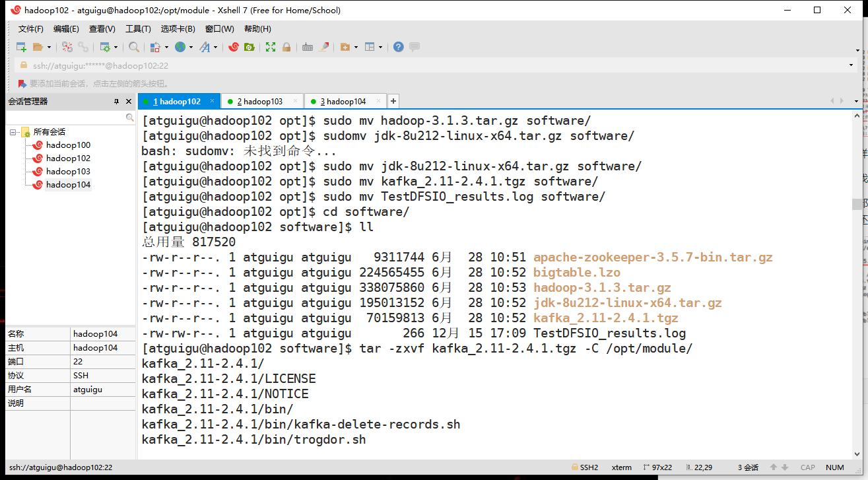This screenshot has width=868, height=480.
Task: Select hadoop100 in the session tree
Action: 68,145
